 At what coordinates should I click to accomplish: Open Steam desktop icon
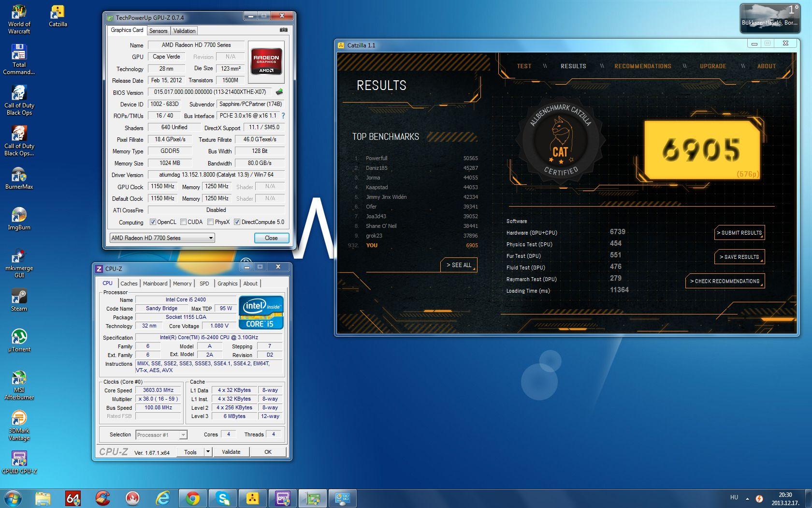(19, 300)
